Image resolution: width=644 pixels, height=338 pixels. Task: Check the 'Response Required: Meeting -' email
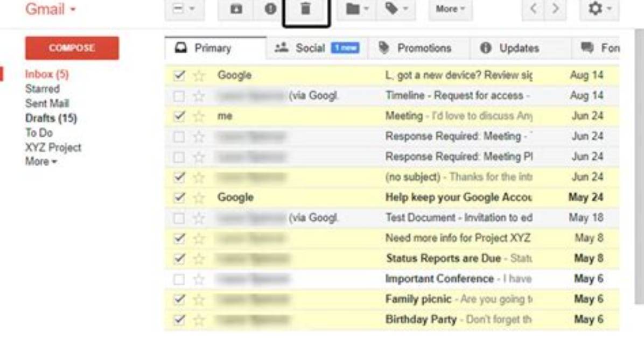179,137
